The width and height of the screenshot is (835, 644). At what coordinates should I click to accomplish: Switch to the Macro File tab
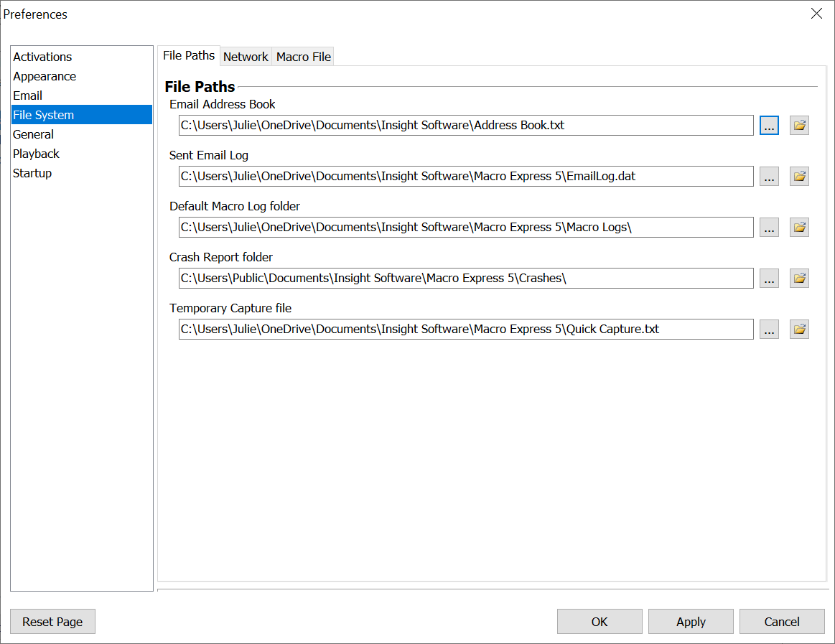pos(303,57)
